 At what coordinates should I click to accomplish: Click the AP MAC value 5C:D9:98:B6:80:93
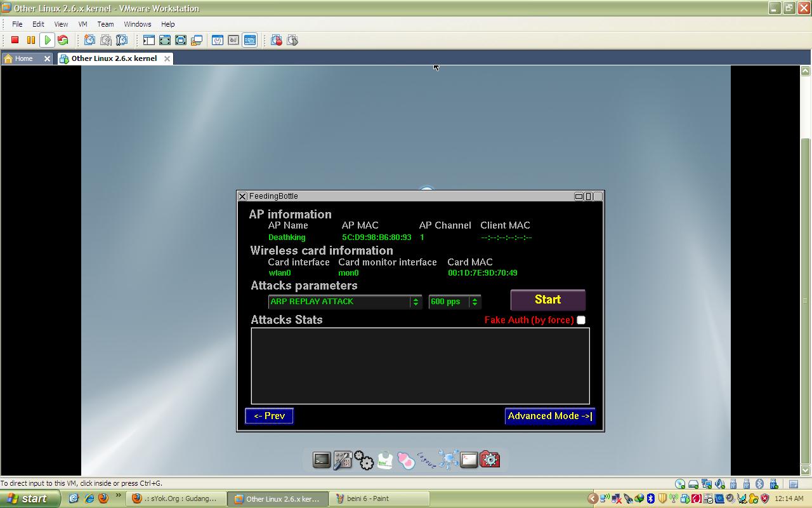377,237
